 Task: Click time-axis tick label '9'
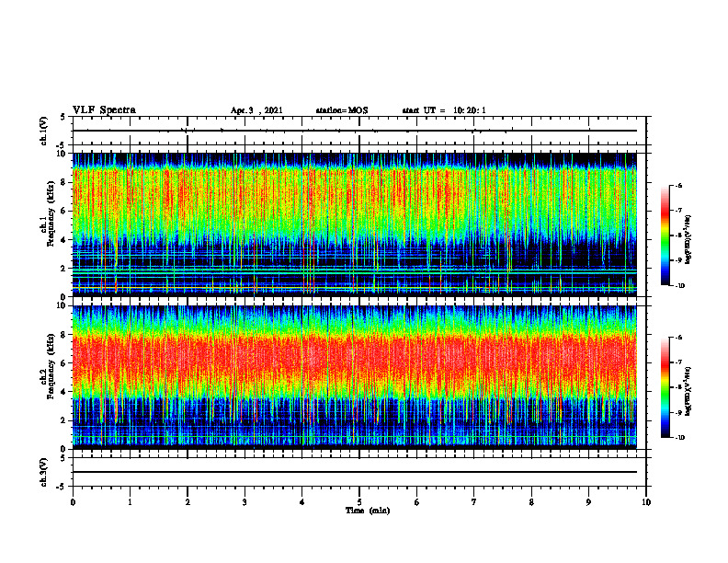tap(588, 502)
